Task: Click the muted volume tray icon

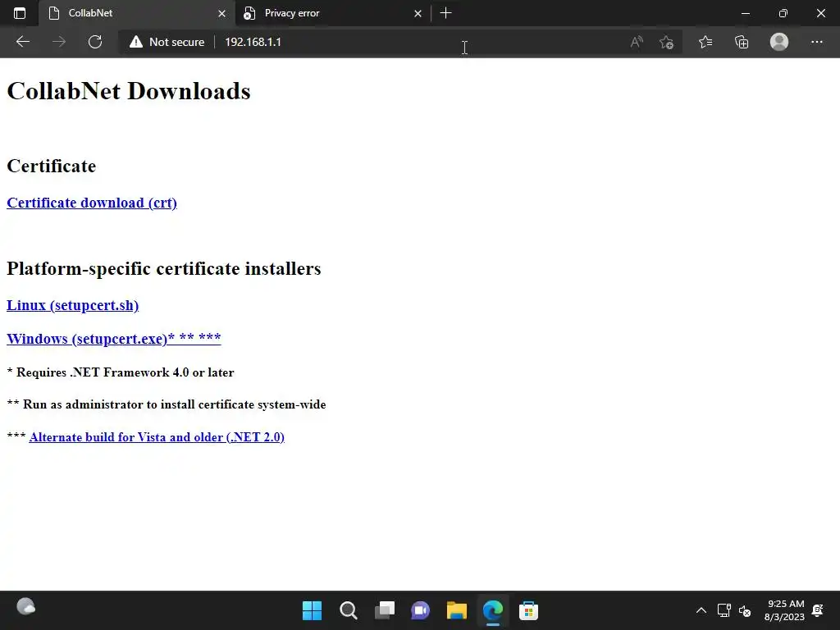Action: (x=745, y=610)
